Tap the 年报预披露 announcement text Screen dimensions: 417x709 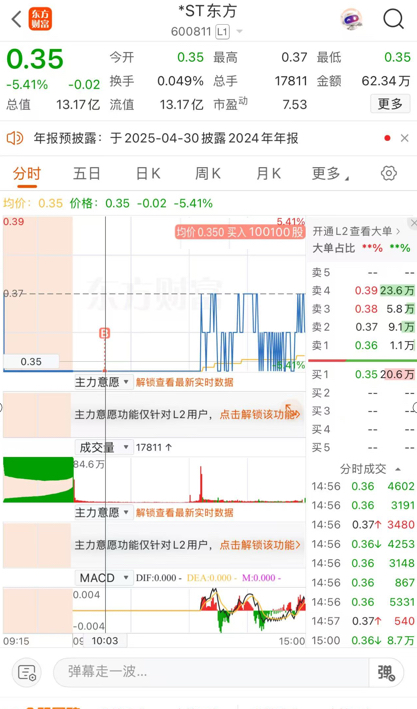pyautogui.click(x=166, y=138)
